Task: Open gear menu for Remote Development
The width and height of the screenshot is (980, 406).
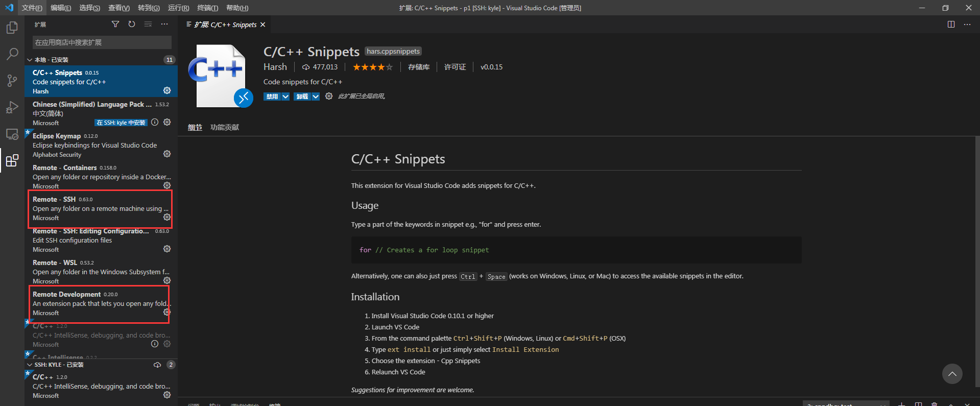Action: 166,312
